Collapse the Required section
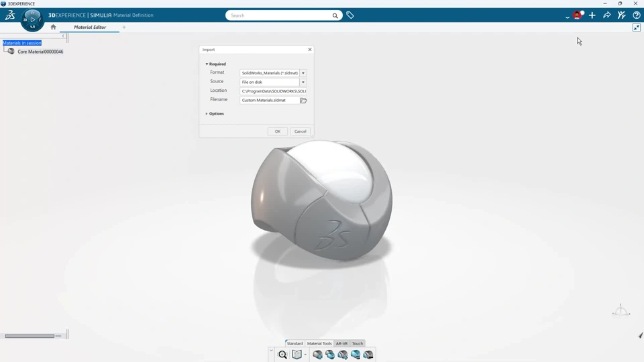This screenshot has width=644, height=362. [x=207, y=64]
